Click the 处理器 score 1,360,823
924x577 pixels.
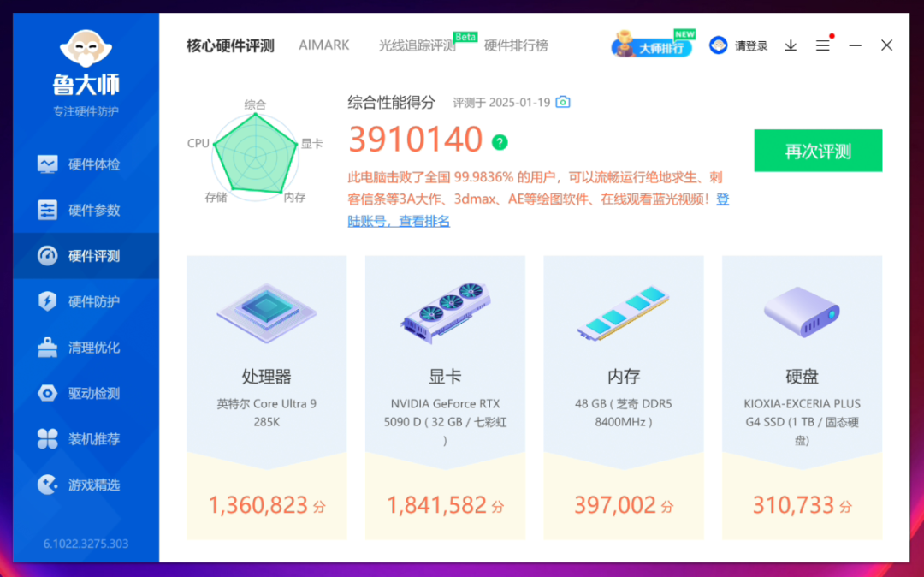coord(258,505)
